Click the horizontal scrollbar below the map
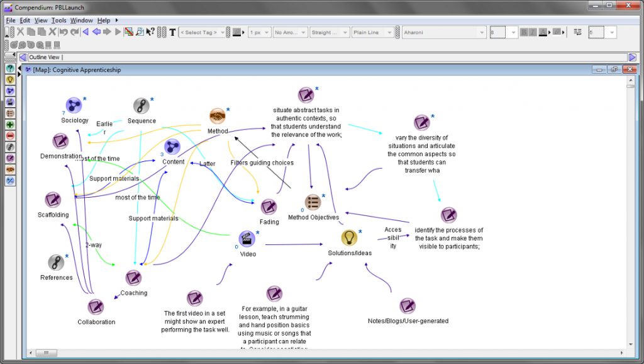Image resolution: width=644 pixels, height=364 pixels. pyautogui.click(x=47, y=353)
